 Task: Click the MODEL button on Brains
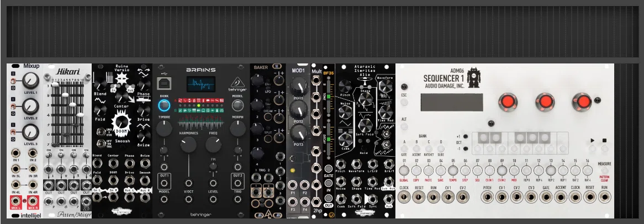click(237, 105)
